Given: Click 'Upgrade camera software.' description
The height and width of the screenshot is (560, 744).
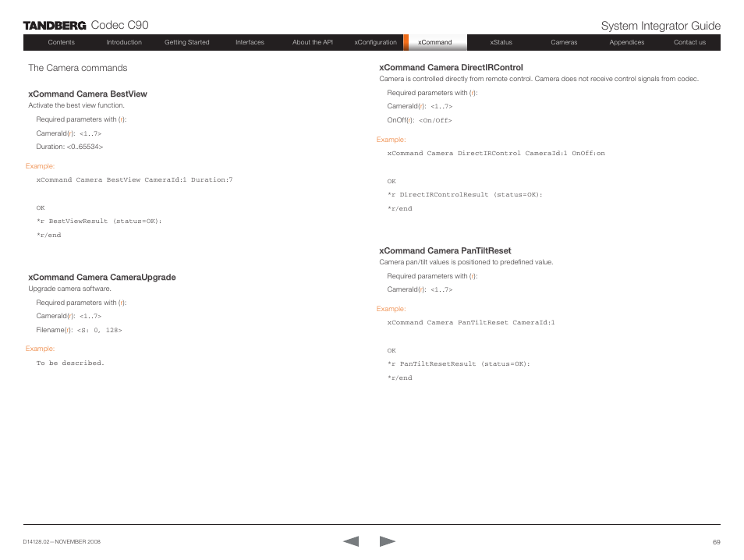Looking at the screenshot, I should point(69,289).
